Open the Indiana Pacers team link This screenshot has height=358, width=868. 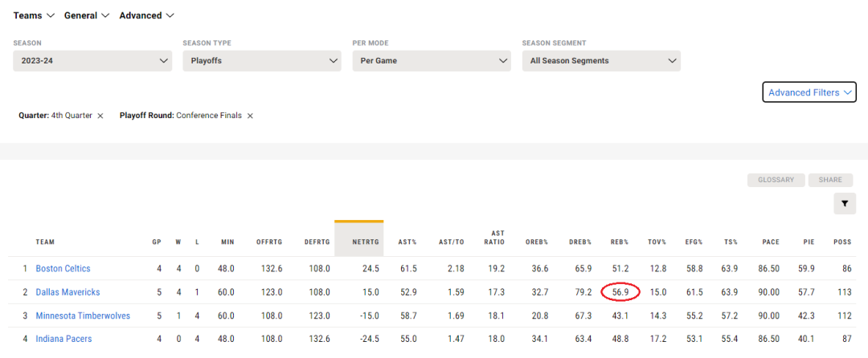(x=63, y=340)
